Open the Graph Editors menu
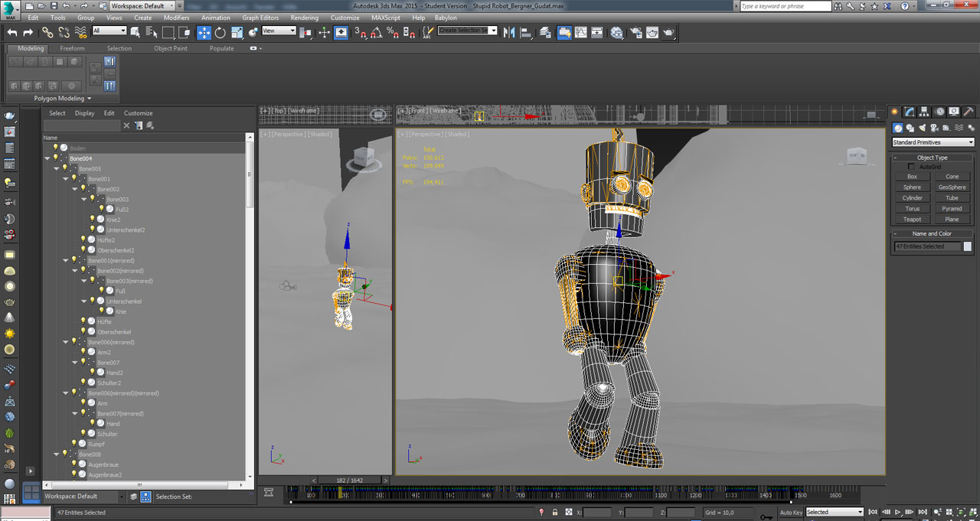Screen dimensions: 980x521 (x=260, y=18)
